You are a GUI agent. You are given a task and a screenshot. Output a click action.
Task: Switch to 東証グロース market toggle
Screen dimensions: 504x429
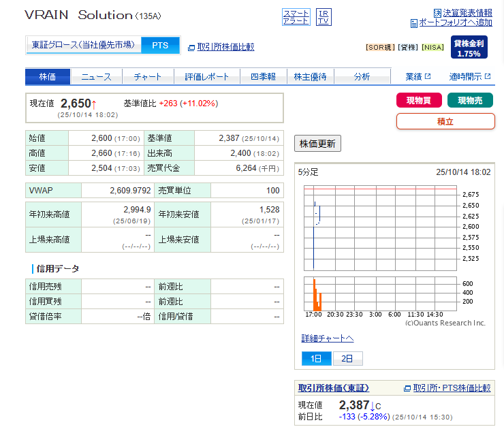click(84, 45)
